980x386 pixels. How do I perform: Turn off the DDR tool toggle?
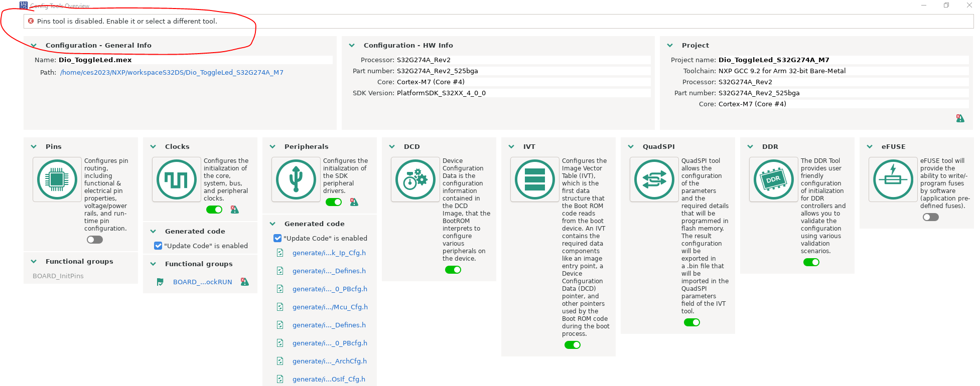811,262
